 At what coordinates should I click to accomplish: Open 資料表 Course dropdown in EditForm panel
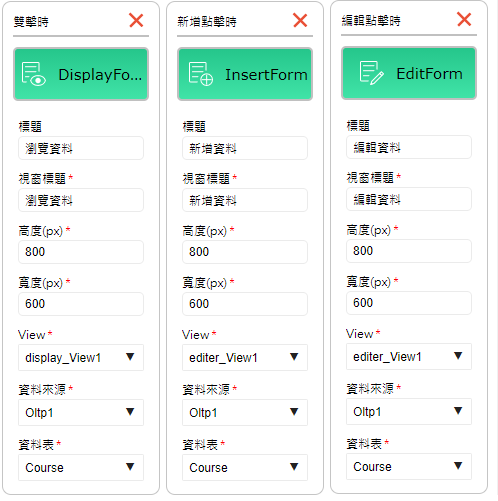(409, 467)
